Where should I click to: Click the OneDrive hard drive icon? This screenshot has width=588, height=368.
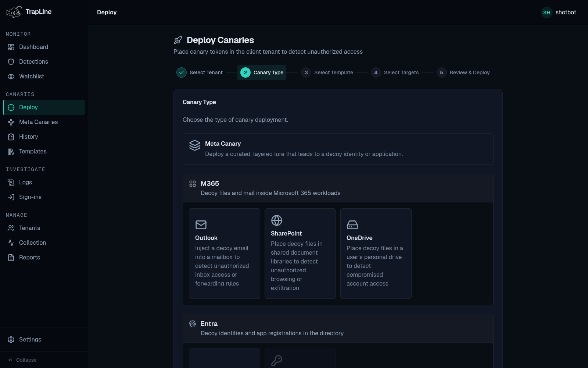(x=352, y=224)
